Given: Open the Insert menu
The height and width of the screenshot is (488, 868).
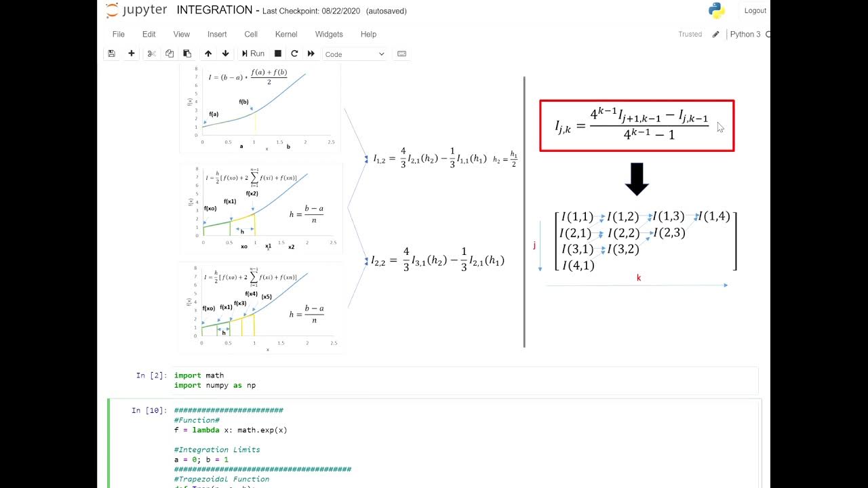Looking at the screenshot, I should coord(217,34).
